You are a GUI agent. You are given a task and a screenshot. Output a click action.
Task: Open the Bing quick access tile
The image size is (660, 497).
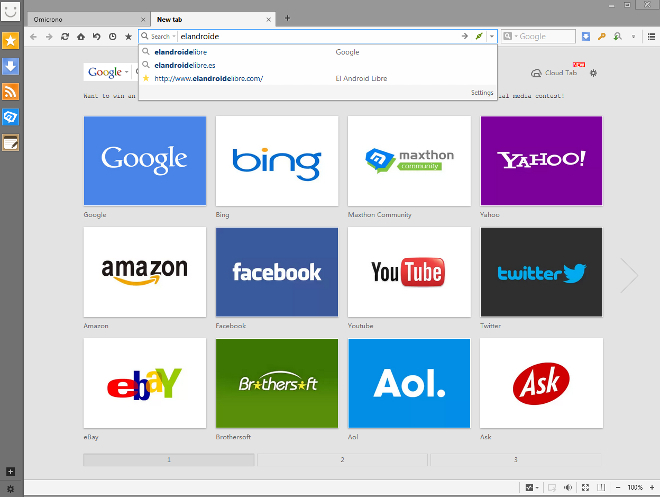coord(277,161)
